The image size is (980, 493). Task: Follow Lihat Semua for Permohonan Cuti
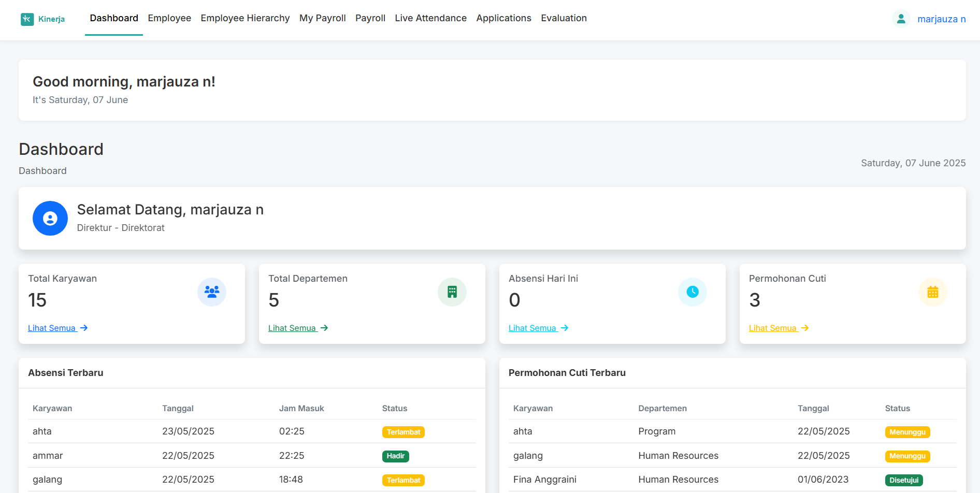pyautogui.click(x=773, y=328)
